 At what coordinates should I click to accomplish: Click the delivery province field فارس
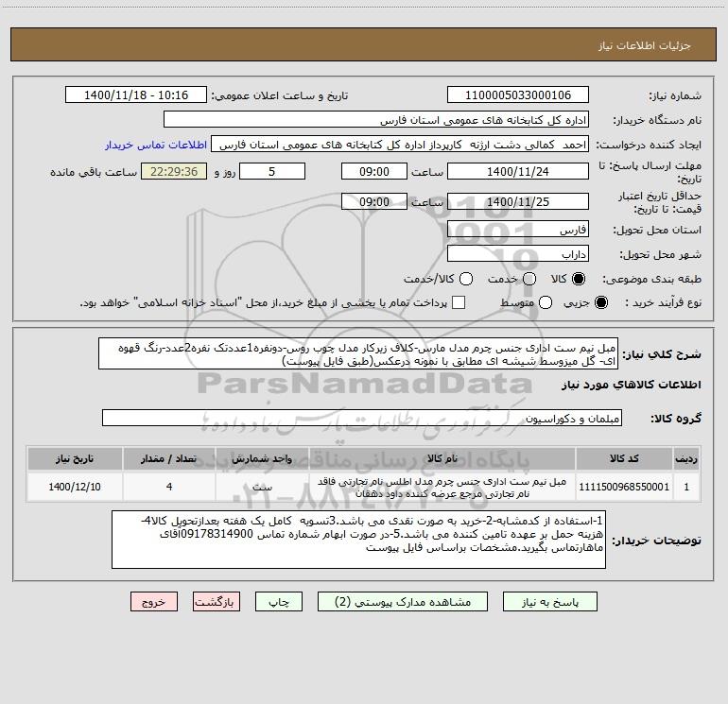pos(518,230)
